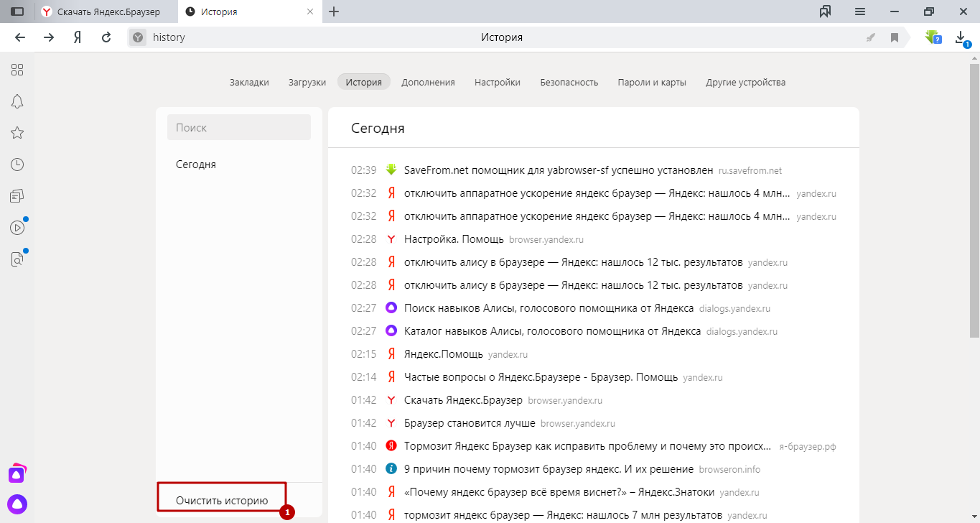Open video play icon in sidebar
980x523 pixels.
[17, 228]
